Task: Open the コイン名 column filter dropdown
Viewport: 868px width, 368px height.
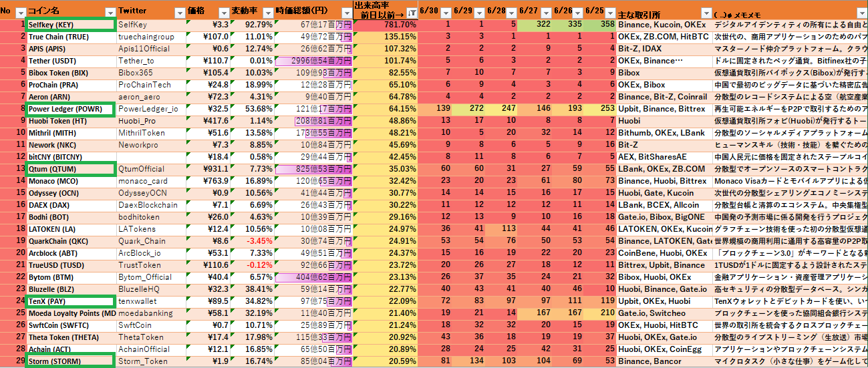Action: point(110,13)
